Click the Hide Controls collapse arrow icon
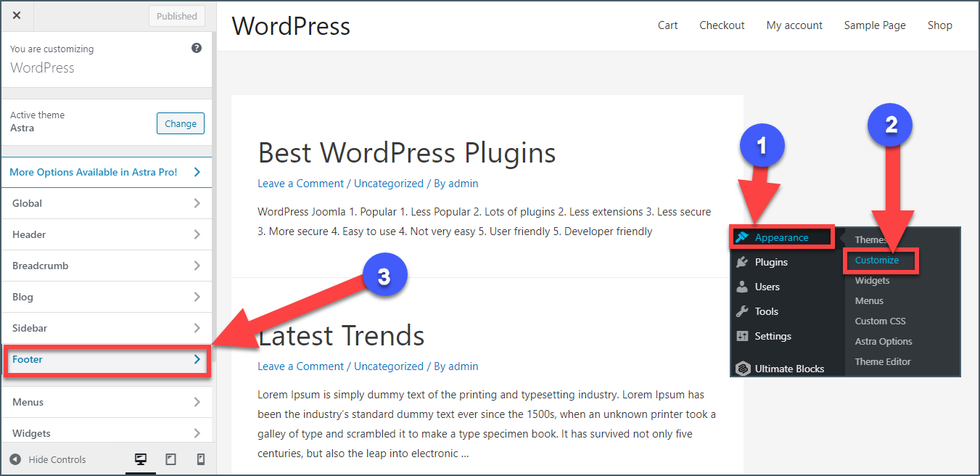The width and height of the screenshot is (980, 476). pos(15,459)
